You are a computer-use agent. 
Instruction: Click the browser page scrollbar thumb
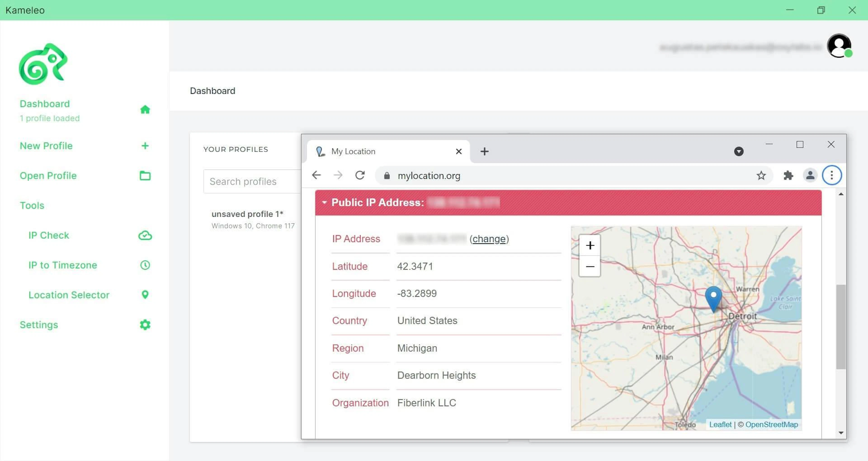[841, 327]
